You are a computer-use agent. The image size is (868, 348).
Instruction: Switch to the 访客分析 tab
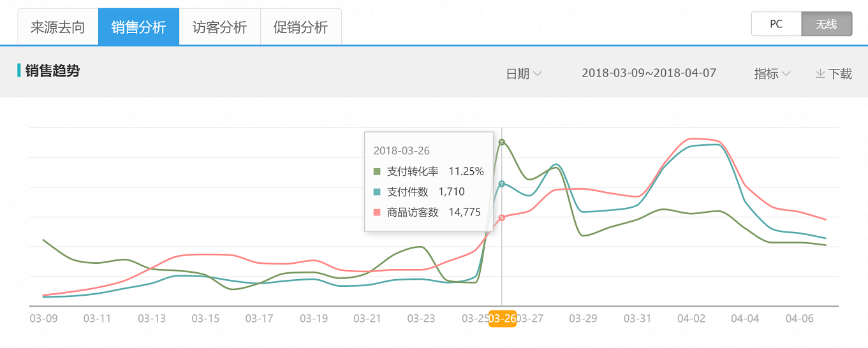[220, 27]
